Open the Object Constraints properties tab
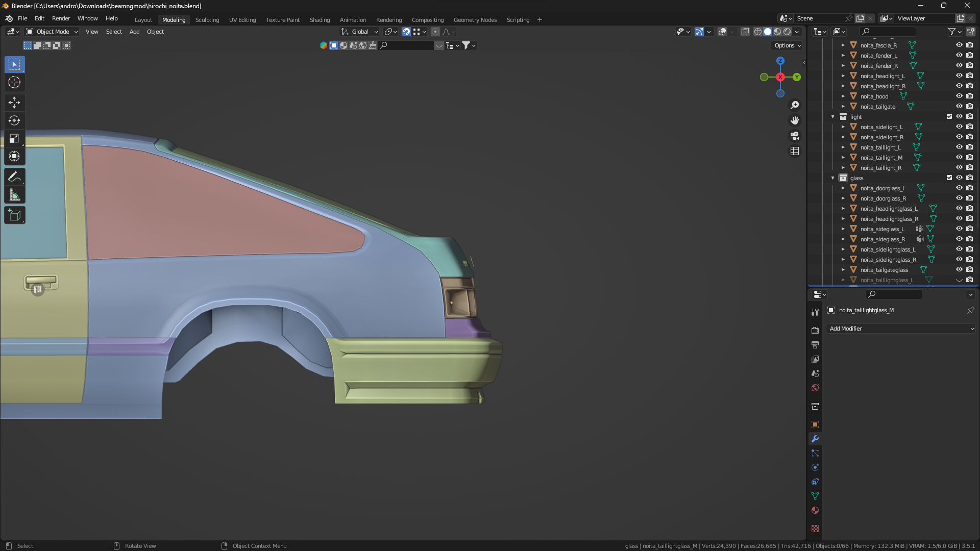The width and height of the screenshot is (980, 551). (x=815, y=482)
